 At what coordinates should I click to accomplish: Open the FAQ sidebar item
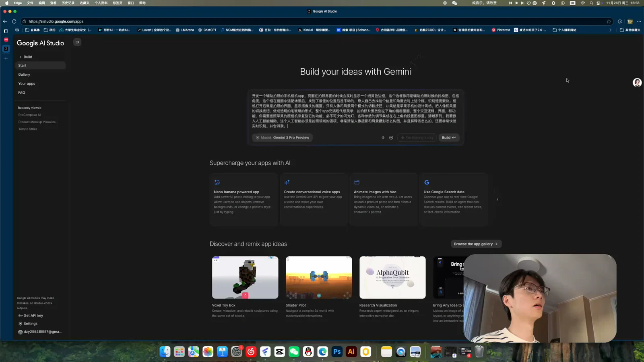[22, 93]
